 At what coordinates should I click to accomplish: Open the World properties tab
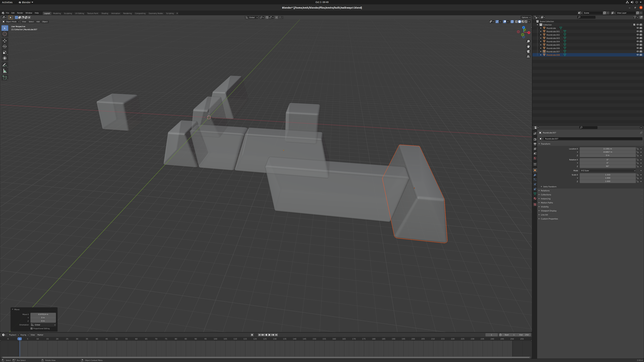535,158
